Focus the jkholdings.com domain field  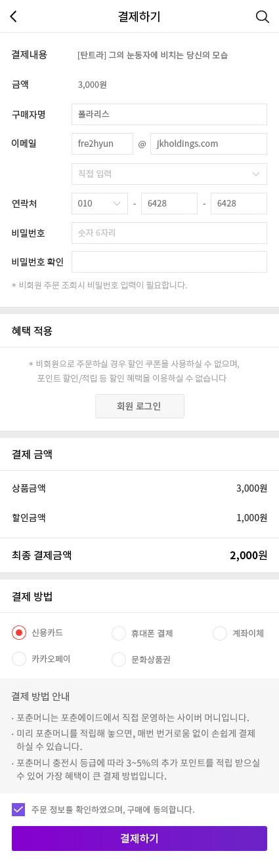coord(209,144)
